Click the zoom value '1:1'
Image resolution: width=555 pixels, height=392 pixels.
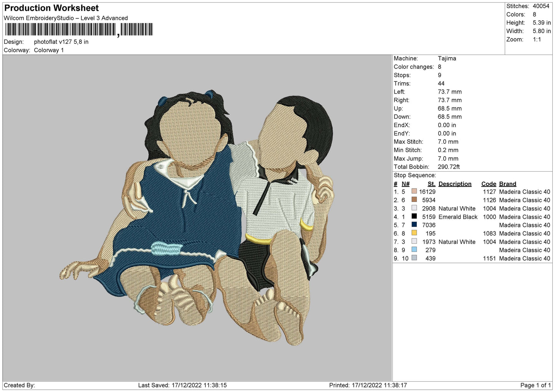point(537,40)
